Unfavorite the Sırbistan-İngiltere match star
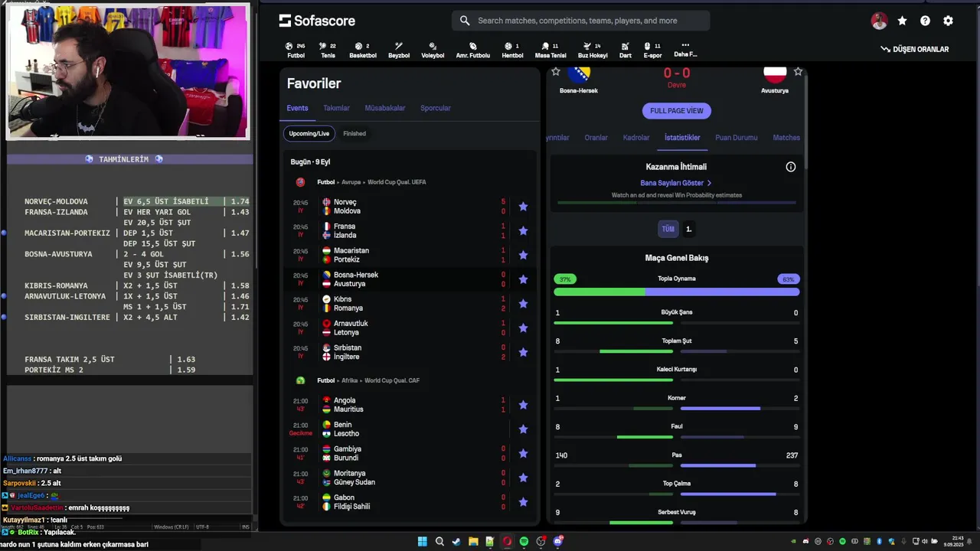This screenshot has width=980, height=551. pyautogui.click(x=523, y=352)
